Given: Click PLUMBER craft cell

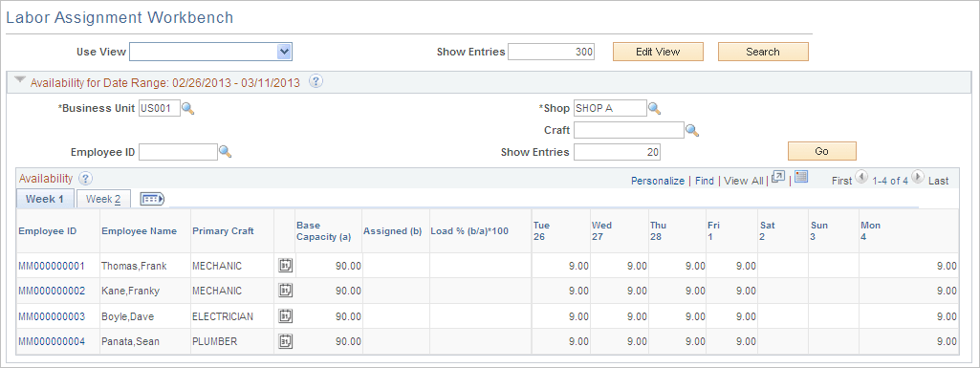Looking at the screenshot, I should (x=232, y=341).
